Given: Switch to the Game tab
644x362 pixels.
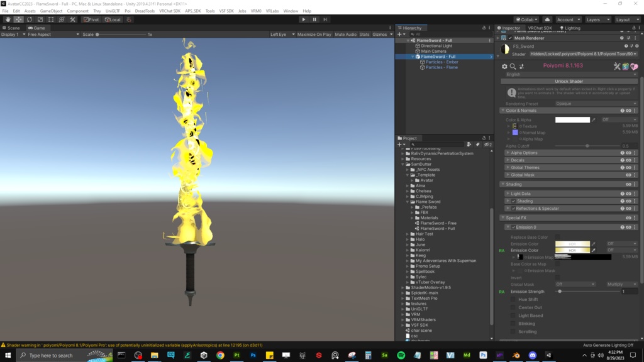Looking at the screenshot, I should pos(36,27).
